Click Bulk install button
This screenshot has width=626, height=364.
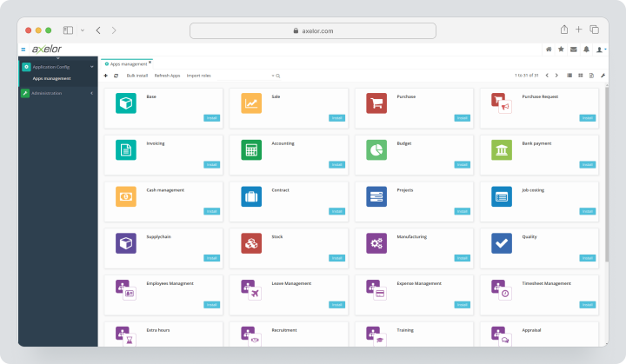137,76
